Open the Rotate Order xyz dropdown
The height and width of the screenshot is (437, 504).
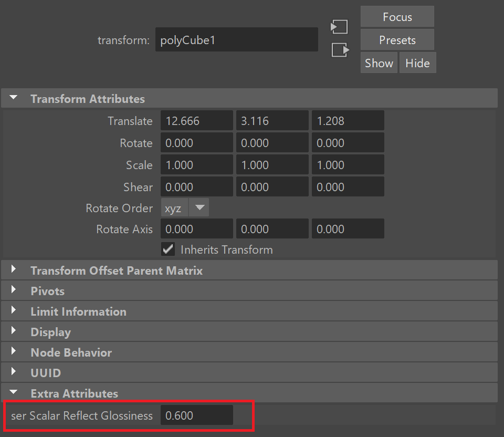click(x=185, y=207)
